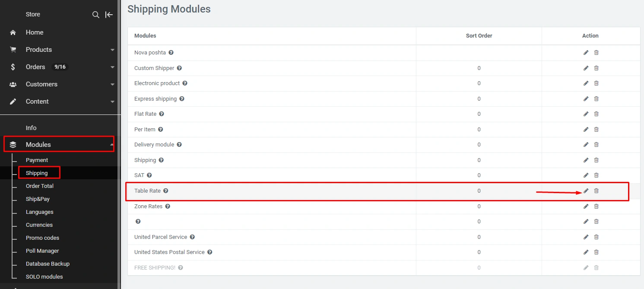
Task: Expand the Customers submenu
Action: (x=112, y=85)
